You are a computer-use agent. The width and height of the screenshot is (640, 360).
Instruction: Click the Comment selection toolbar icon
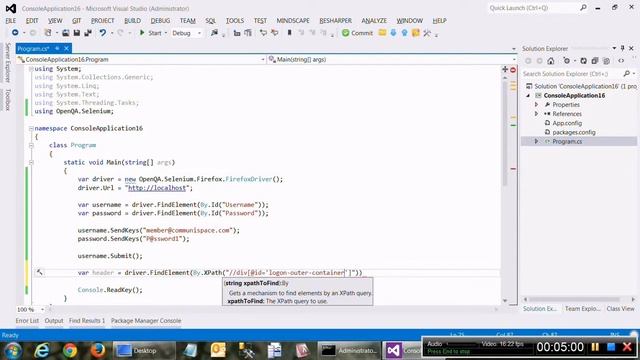[x=263, y=33]
